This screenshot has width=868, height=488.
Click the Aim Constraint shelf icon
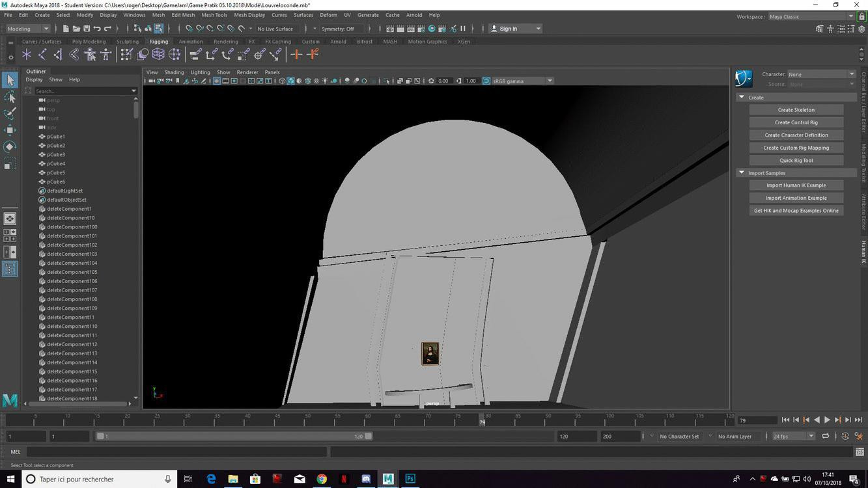point(260,55)
